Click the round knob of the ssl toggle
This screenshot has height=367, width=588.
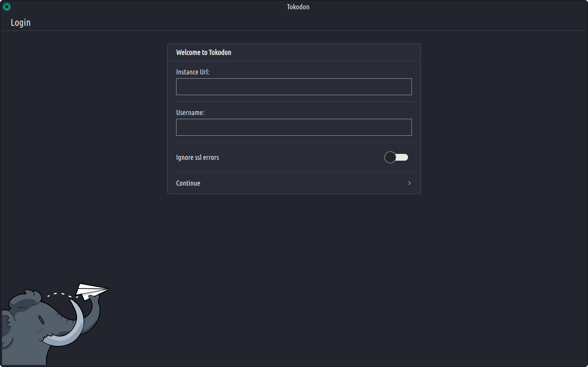click(x=390, y=157)
